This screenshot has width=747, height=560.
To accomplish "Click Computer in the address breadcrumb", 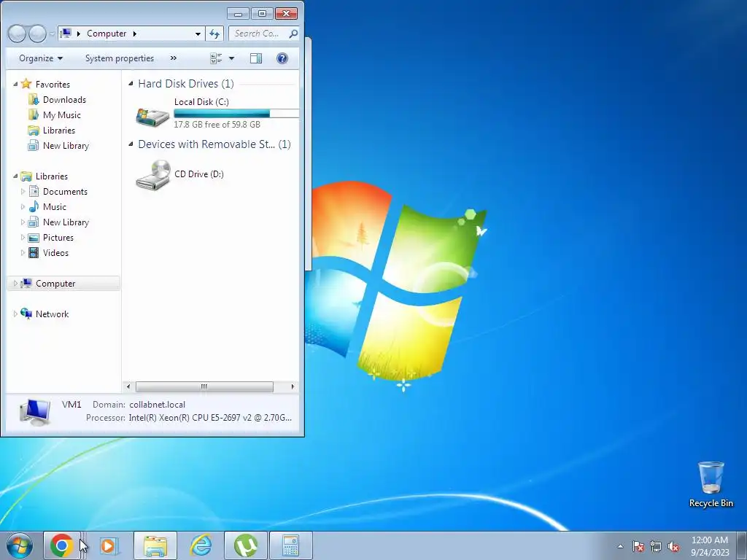I will 107,34.
